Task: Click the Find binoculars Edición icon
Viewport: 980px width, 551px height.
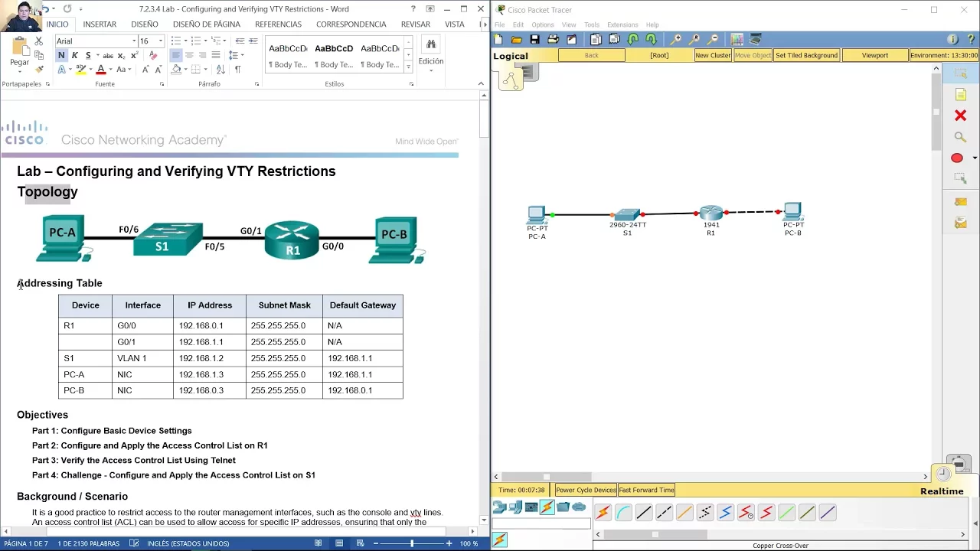Action: point(430,44)
